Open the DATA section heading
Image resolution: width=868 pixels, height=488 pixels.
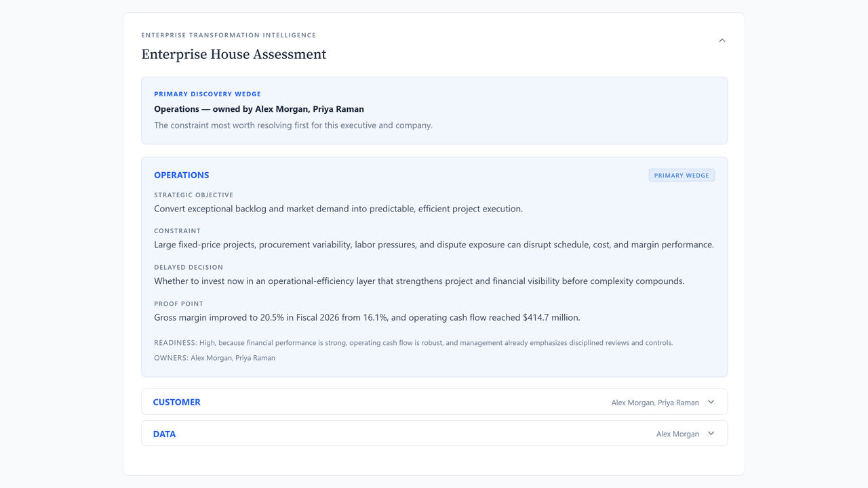[x=164, y=434]
